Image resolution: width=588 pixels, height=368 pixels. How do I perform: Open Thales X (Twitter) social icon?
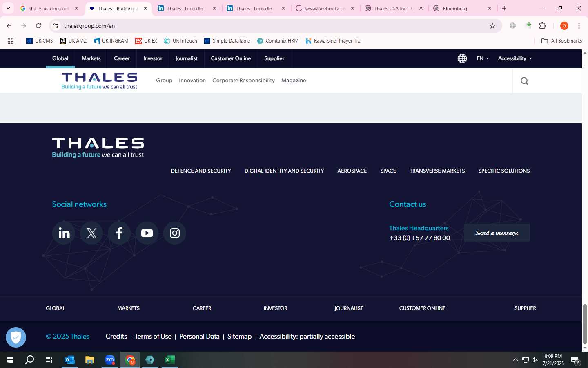[x=91, y=233]
